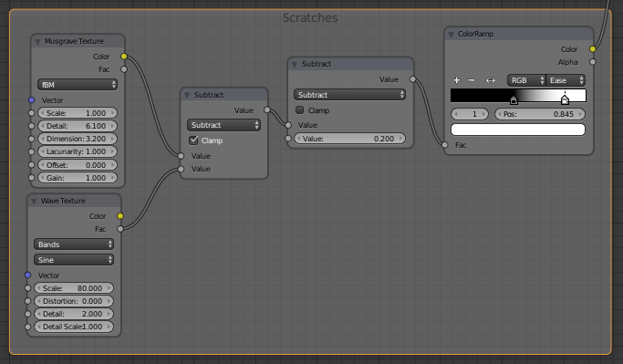Viewport: 623px width, 364px height.
Task: Click the input socket beside the 0.200 Value field
Action: click(x=288, y=139)
